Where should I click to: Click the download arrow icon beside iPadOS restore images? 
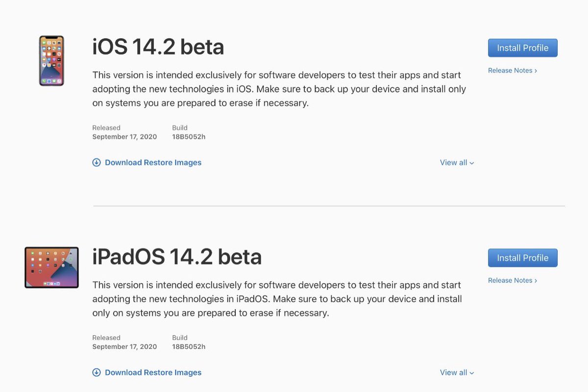point(97,372)
